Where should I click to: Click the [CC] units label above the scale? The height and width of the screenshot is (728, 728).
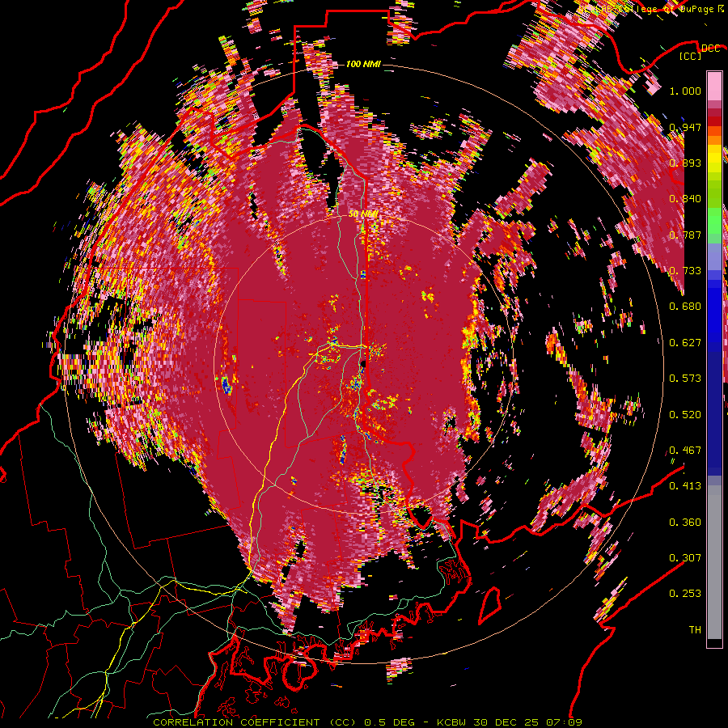click(x=691, y=57)
